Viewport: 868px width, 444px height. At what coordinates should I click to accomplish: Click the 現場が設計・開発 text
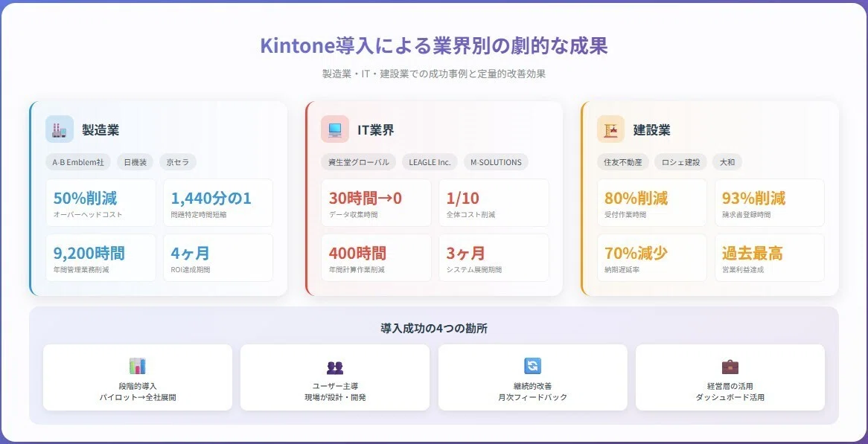coord(335,398)
